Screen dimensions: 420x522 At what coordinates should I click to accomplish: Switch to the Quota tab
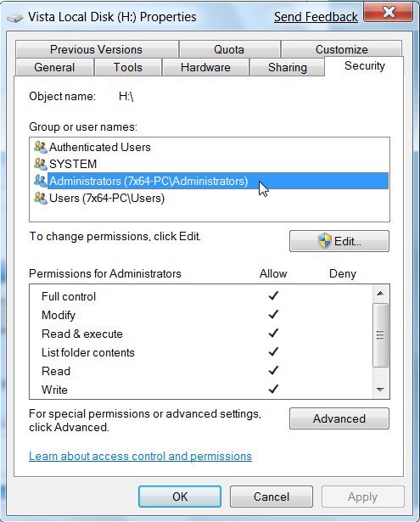pos(229,49)
